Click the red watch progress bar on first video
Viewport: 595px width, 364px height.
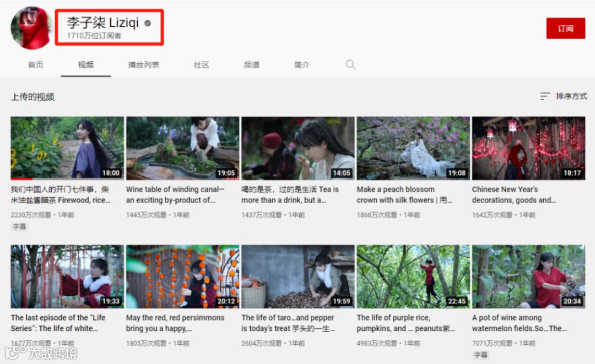[21, 178]
